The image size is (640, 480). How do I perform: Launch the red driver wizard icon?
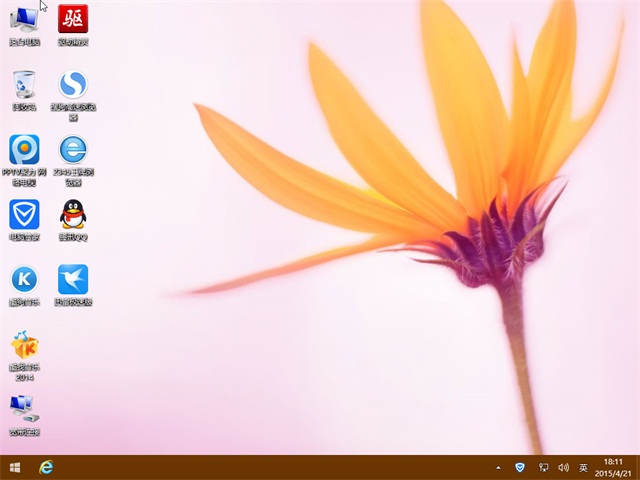73,25
